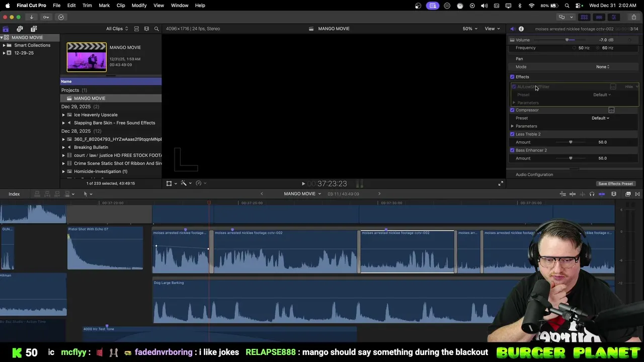The height and width of the screenshot is (362, 644).
Task: Open the viewer View options dropdown
Action: (492, 29)
